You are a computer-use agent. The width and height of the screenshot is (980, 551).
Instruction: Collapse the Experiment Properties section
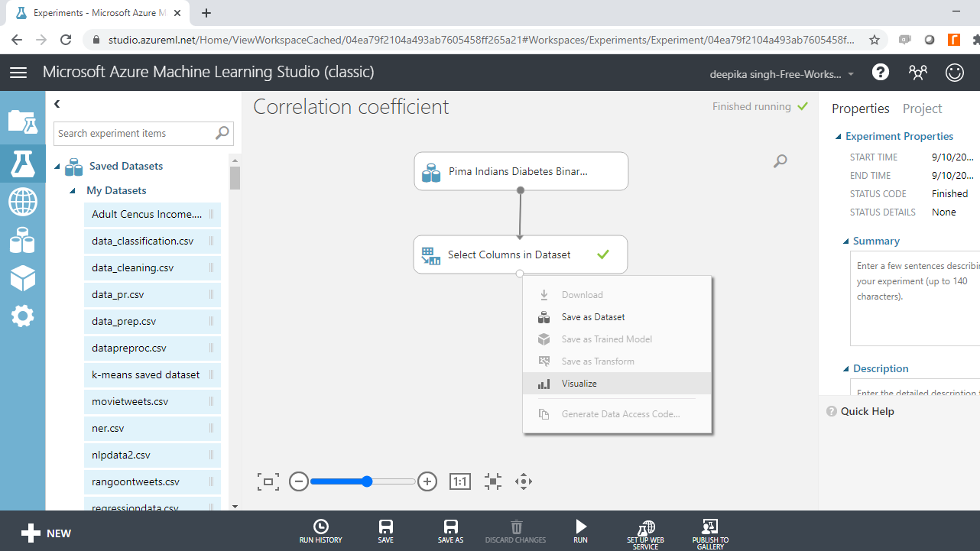pyautogui.click(x=838, y=137)
